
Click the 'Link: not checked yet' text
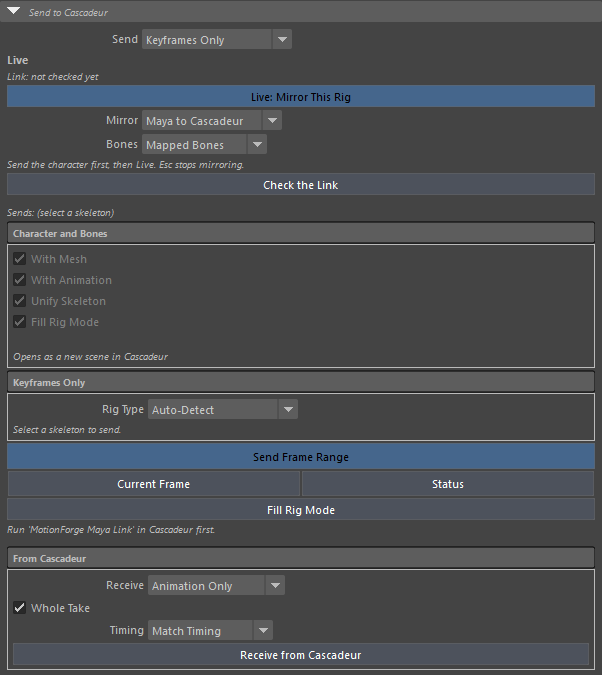pos(53,77)
